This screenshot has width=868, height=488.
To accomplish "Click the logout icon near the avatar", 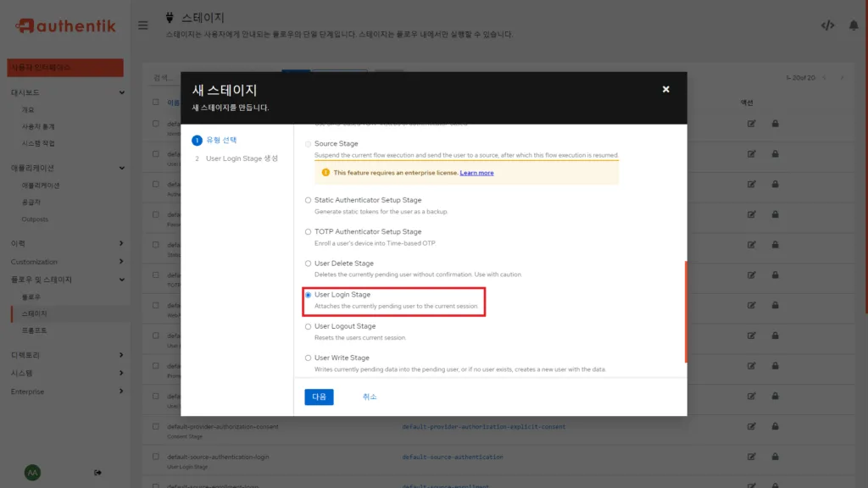I will 97,471.
